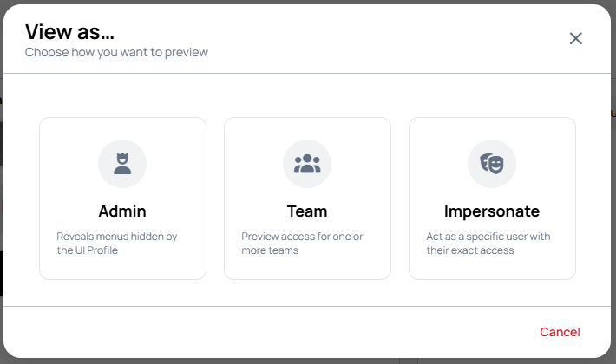Click "Reveals menus hidden by the UI Profile"
Image resolution: width=616 pixels, height=364 pixels.
coord(117,244)
